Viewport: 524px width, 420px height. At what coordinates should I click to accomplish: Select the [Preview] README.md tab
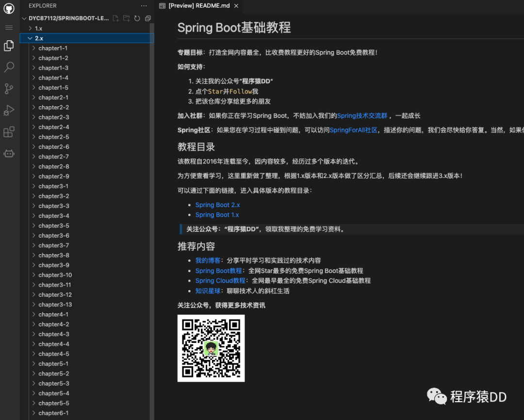point(199,6)
